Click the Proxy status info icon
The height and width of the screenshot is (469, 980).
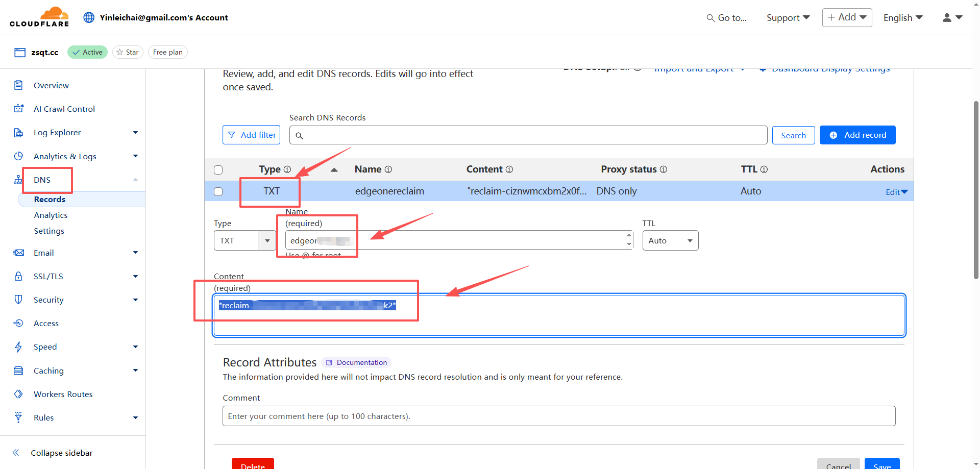[664, 169]
